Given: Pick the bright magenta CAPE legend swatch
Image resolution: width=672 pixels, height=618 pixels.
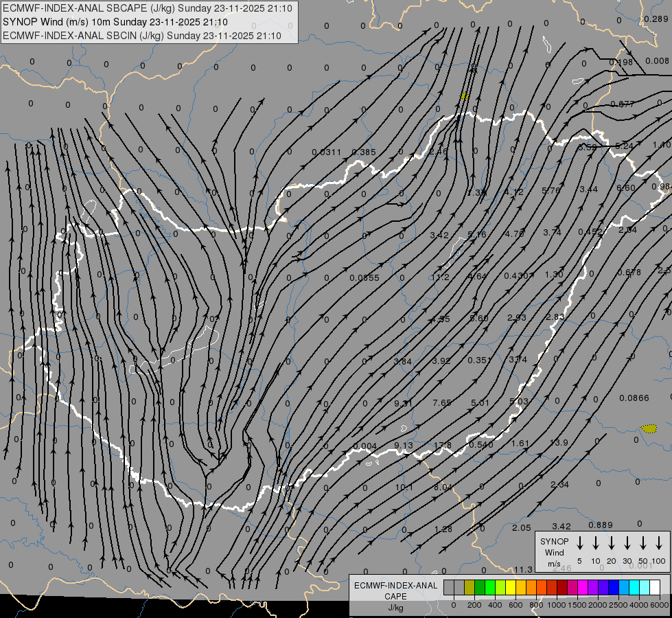Looking at the screenshot, I should click(x=583, y=588).
